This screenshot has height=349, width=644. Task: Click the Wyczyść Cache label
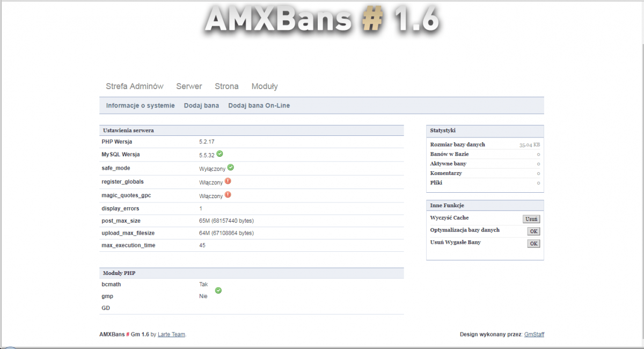point(449,218)
